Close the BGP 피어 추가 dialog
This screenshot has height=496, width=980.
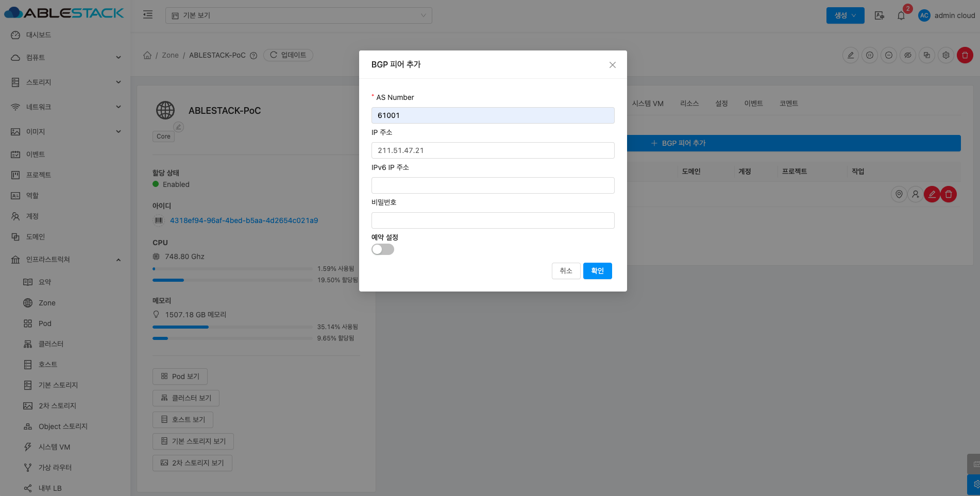click(x=612, y=65)
